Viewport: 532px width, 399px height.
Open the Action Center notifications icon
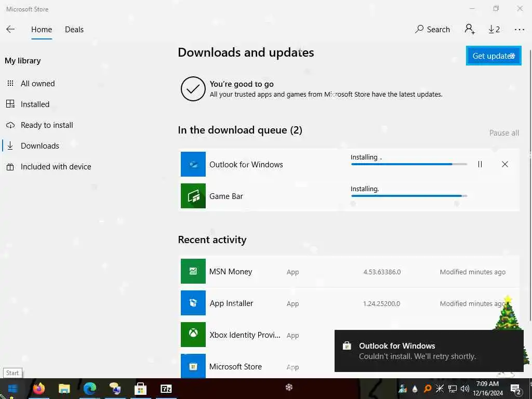coord(515,389)
